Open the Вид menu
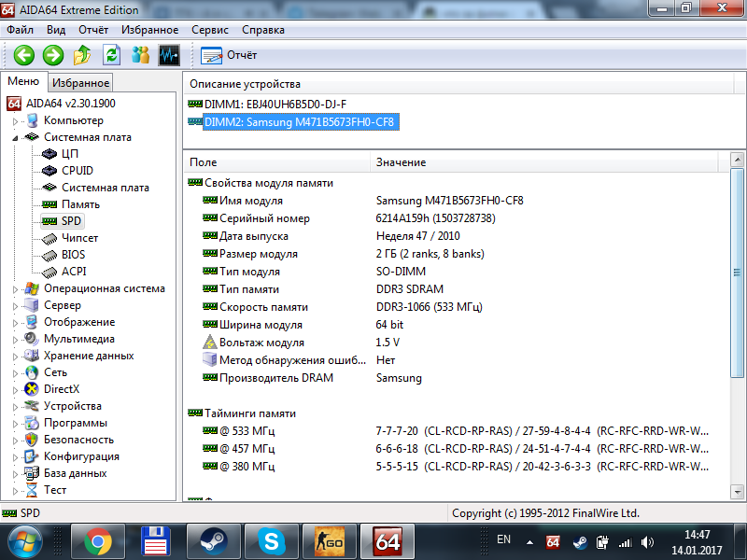Viewport: 747px width, 560px height. tap(56, 30)
